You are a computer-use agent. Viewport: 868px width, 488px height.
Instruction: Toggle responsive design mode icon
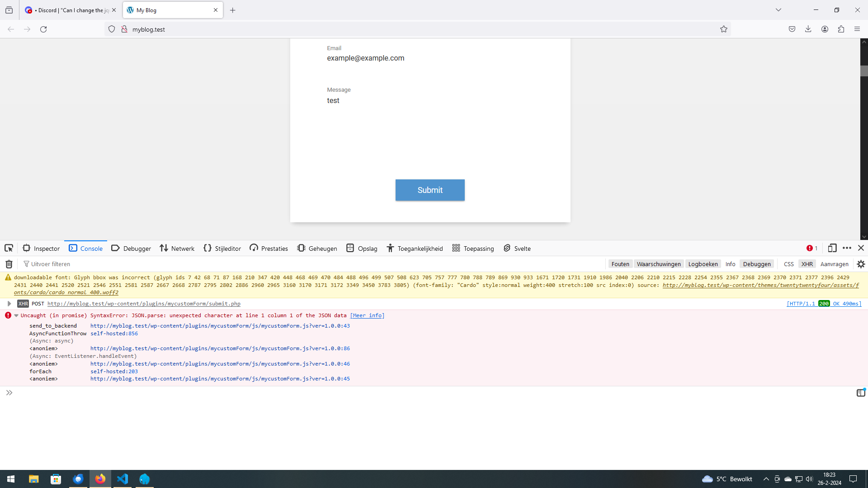pyautogui.click(x=832, y=248)
